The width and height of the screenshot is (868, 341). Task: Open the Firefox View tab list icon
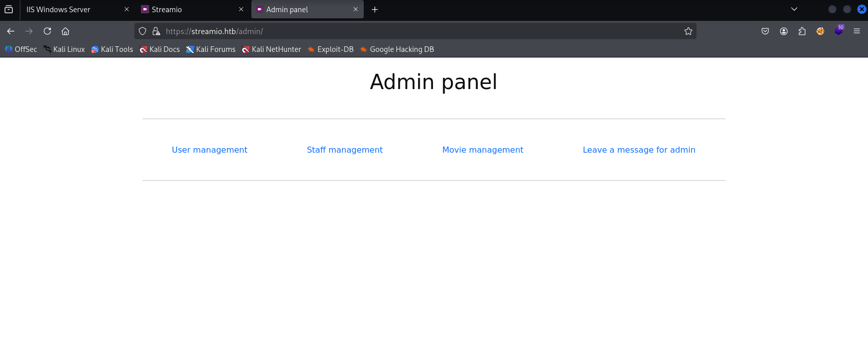[x=9, y=9]
